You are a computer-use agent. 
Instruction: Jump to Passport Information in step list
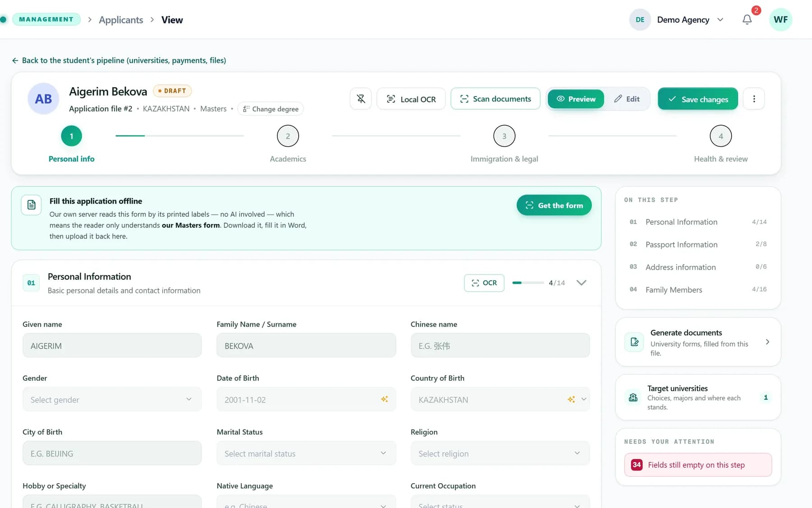pyautogui.click(x=698, y=244)
